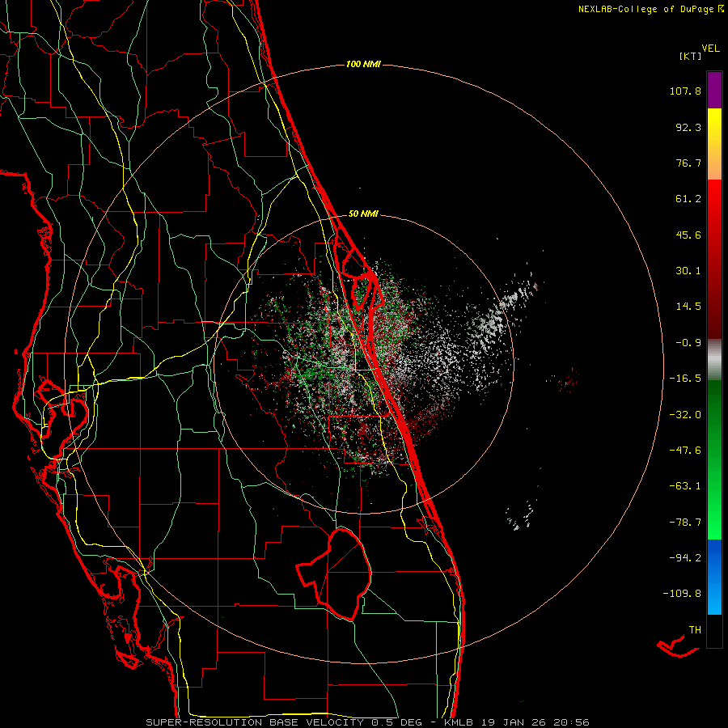Image resolution: width=728 pixels, height=728 pixels.
Task: Click the 61.2 velocity scale value
Action: coord(688,199)
